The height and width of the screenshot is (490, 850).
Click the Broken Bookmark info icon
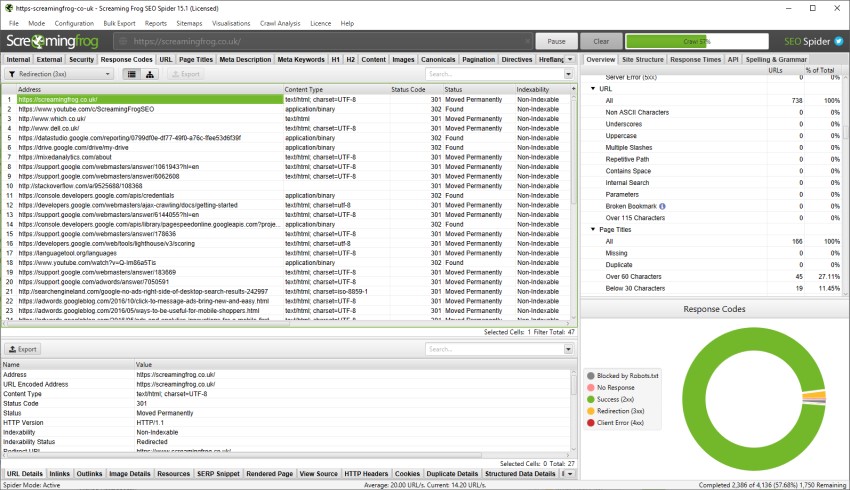[x=662, y=206]
